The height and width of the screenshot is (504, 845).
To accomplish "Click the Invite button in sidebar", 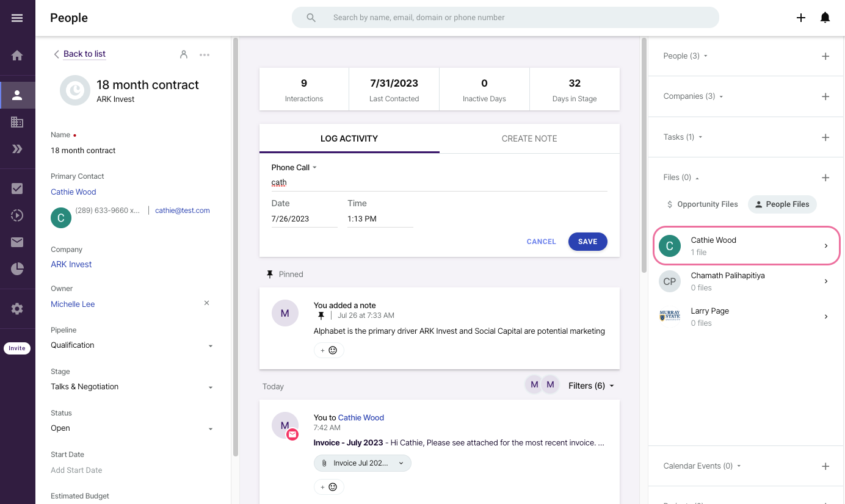I will tap(17, 348).
